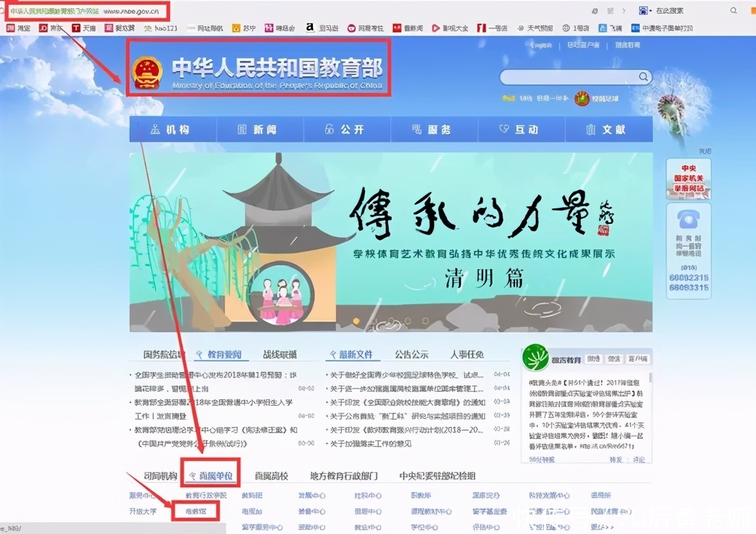
Task: Open the 中央国家机关举报网站 sidebar banner
Action: 688,177
